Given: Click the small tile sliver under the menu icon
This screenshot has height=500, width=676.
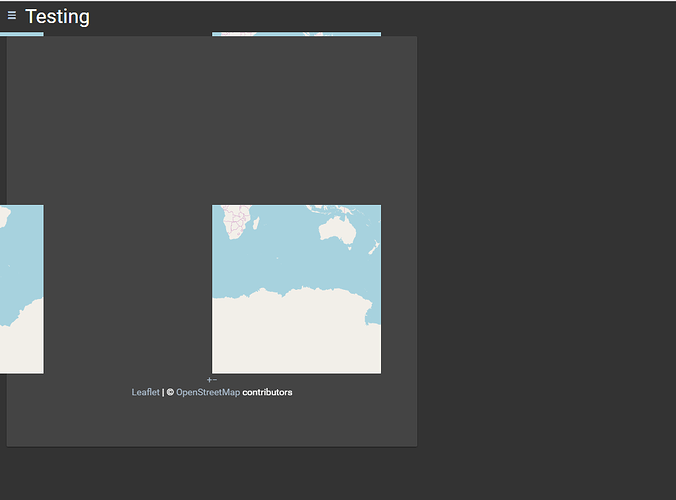Looking at the screenshot, I should coord(22,34).
